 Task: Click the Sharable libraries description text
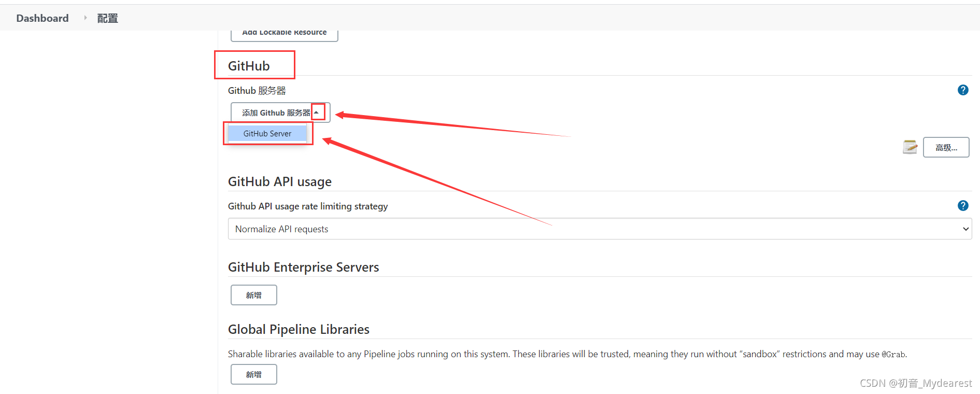pos(567,354)
